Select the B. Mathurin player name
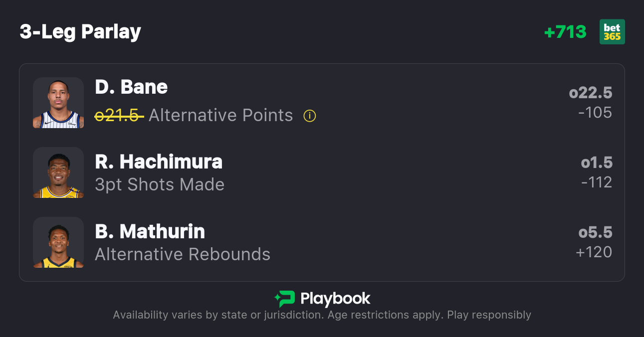Image resolution: width=644 pixels, height=337 pixels. [x=150, y=231]
